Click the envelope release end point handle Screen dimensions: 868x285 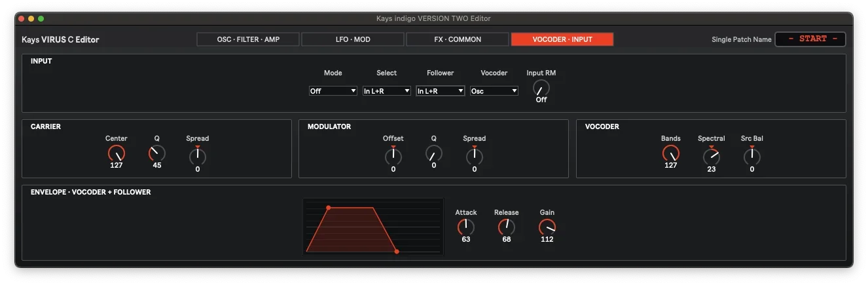(x=397, y=252)
